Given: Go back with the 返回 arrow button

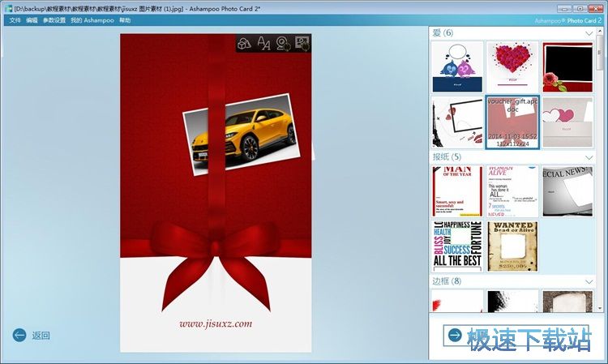Looking at the screenshot, I should (19, 335).
